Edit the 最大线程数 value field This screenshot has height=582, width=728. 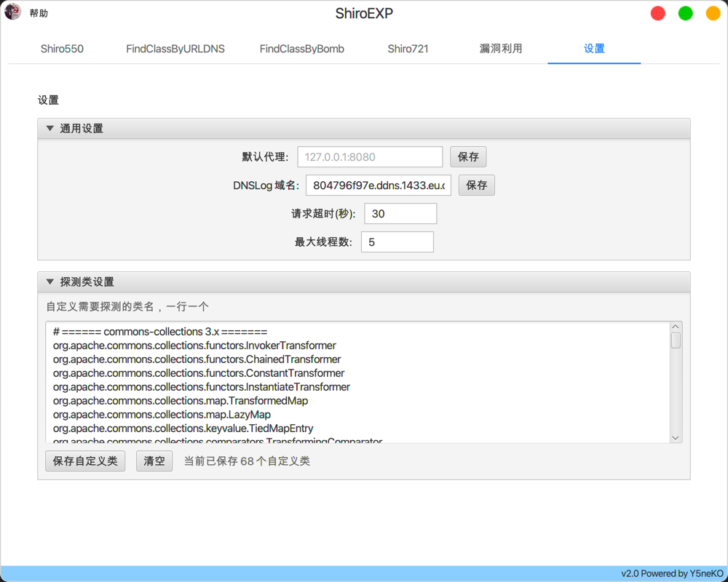point(397,242)
